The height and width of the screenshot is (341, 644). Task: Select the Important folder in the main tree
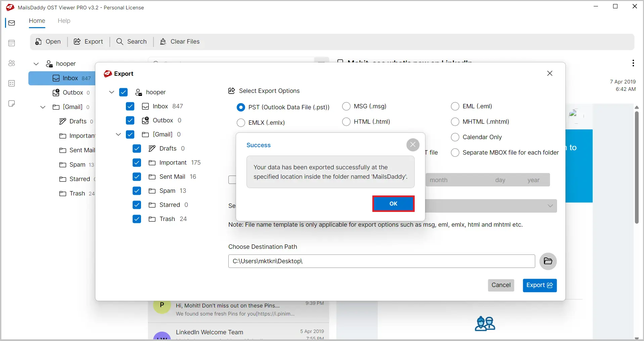77,136
